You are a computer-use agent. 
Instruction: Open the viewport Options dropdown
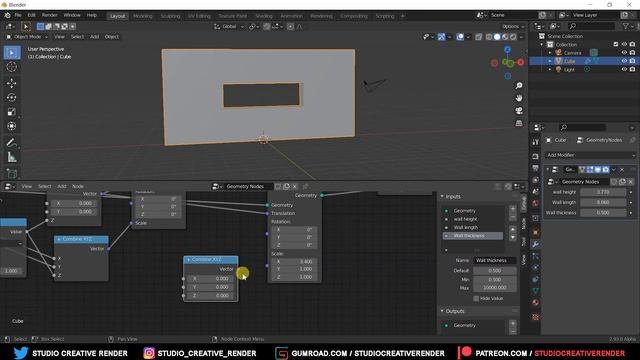(513, 27)
